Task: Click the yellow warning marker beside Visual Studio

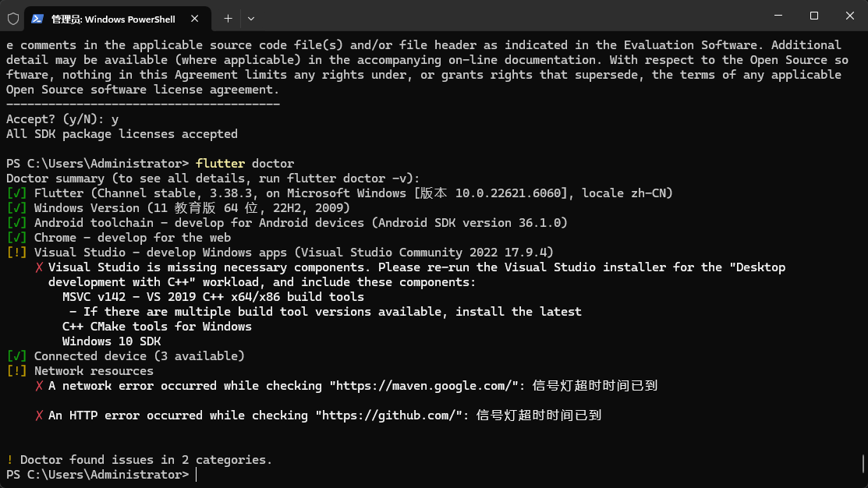Action: 16,252
